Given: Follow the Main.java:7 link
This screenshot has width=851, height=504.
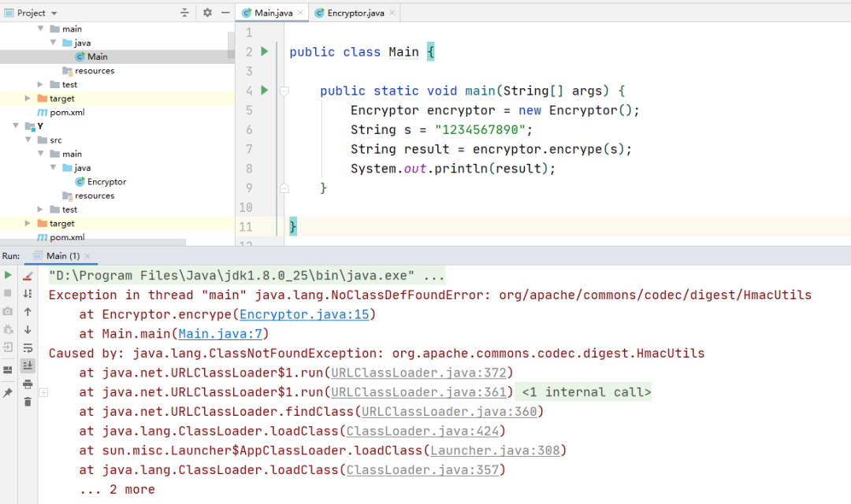Looking at the screenshot, I should point(224,334).
